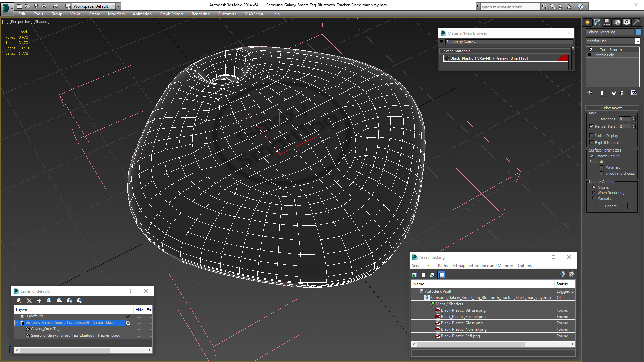Screen dimensions: 644x362
Task: Open Paths menu in Asset Tracking
Action: (x=443, y=266)
